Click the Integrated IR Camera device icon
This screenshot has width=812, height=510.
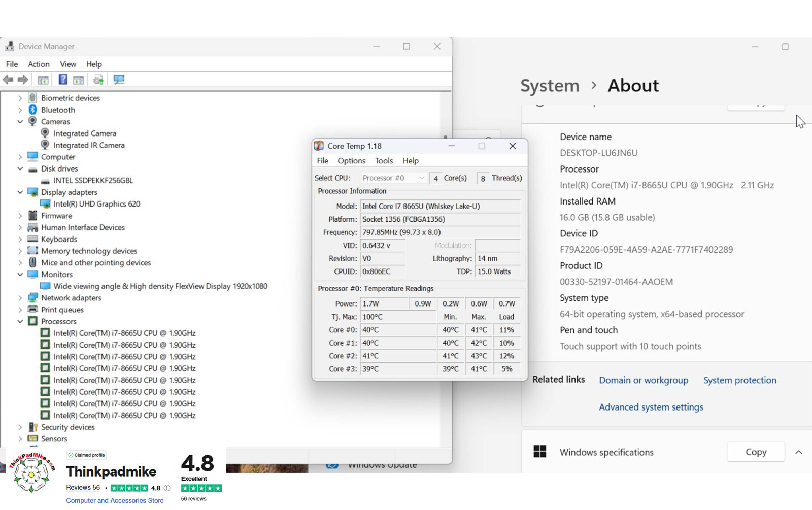tap(45, 145)
